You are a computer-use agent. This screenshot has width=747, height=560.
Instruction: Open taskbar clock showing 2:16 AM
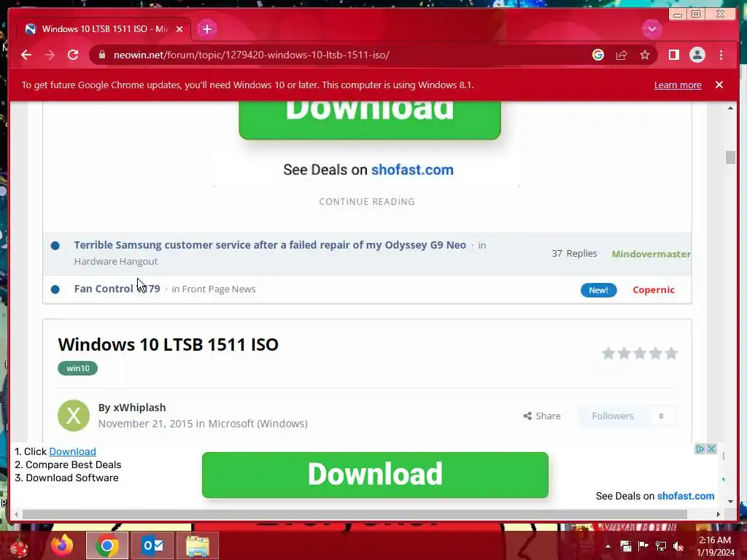pos(715,546)
